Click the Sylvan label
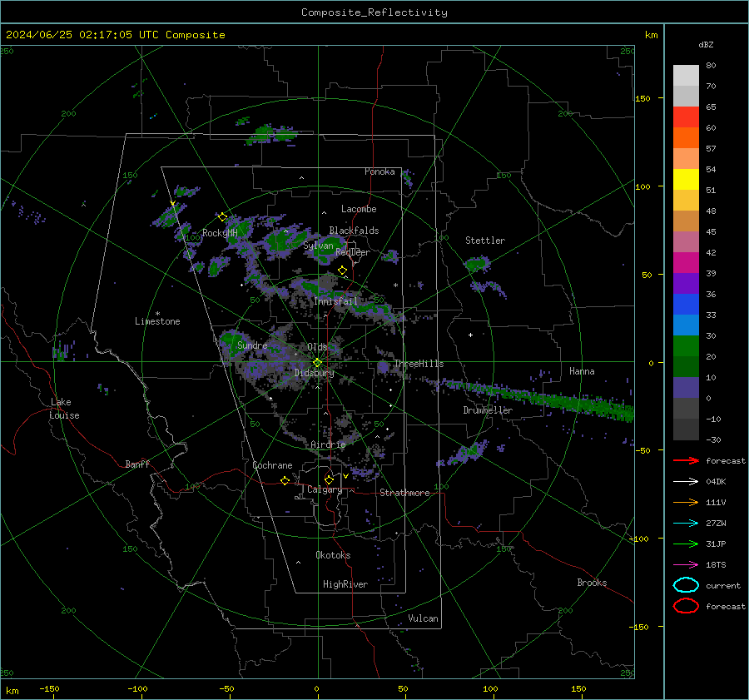 tap(318, 246)
